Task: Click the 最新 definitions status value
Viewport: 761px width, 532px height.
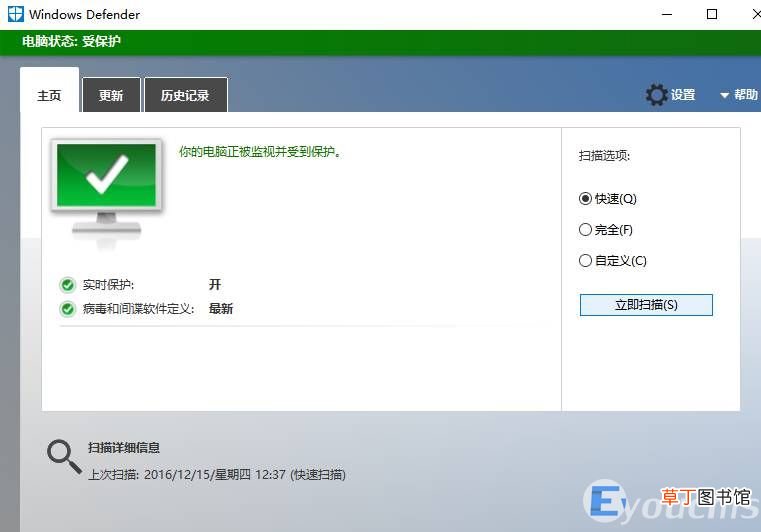Action: pos(221,309)
